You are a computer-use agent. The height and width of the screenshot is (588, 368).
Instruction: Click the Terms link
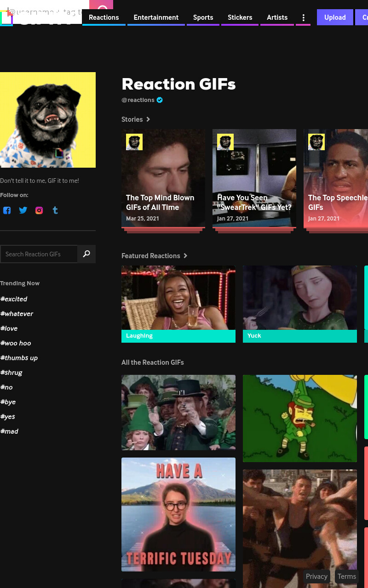(346, 577)
